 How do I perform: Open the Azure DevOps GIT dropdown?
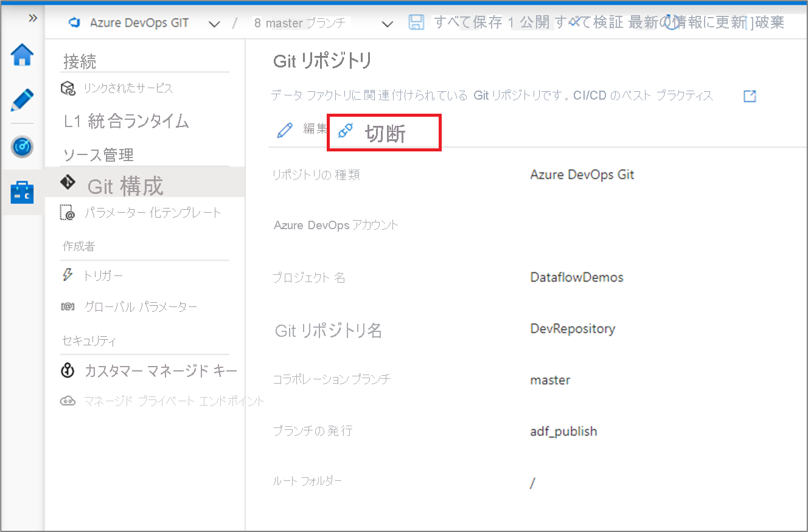pyautogui.click(x=214, y=24)
